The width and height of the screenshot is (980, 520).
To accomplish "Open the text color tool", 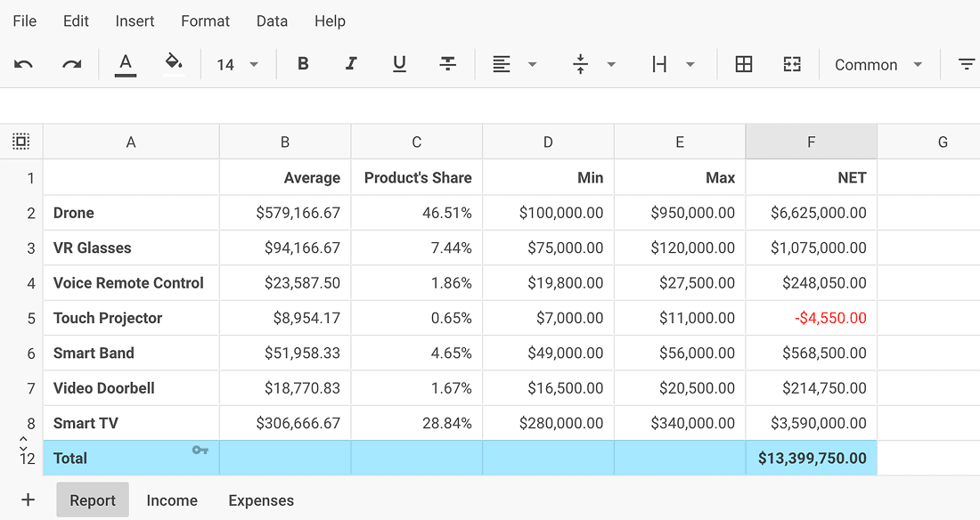I will pos(126,64).
